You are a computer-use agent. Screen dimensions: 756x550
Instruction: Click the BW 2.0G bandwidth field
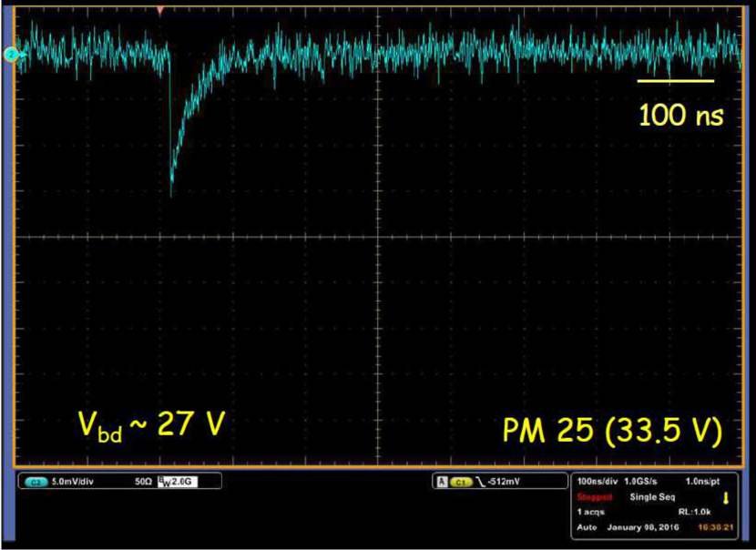point(178,482)
